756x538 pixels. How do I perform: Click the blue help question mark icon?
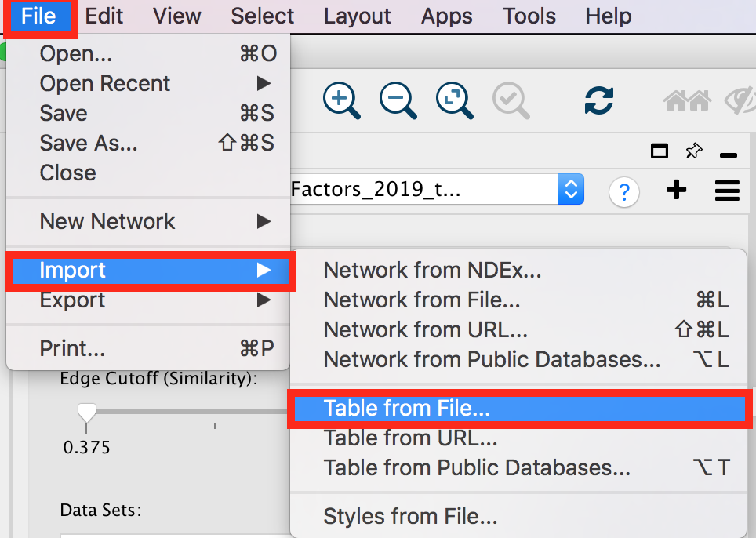(x=624, y=191)
